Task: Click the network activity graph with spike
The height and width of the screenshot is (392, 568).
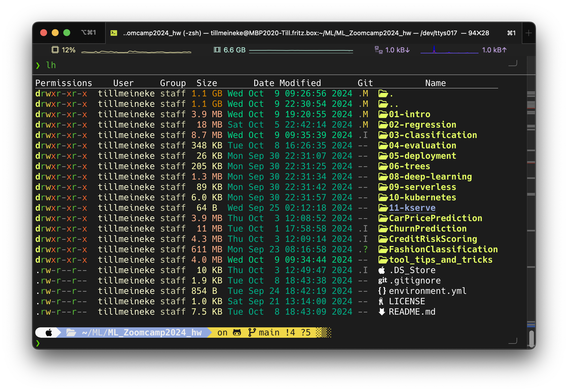Action: [449, 50]
